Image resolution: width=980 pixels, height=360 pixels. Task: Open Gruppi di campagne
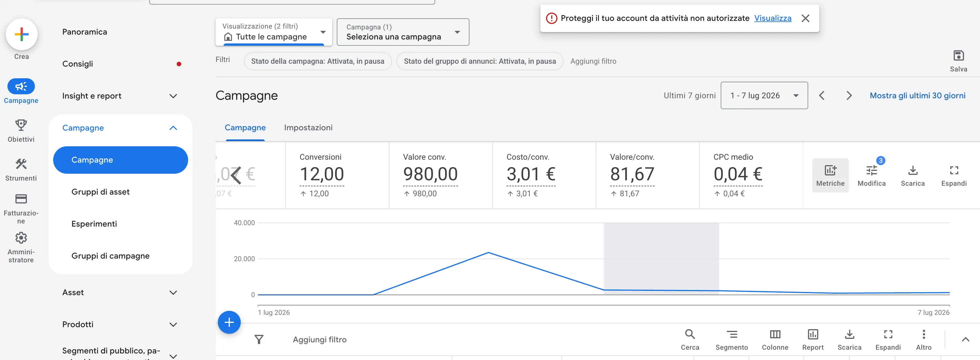110,255
